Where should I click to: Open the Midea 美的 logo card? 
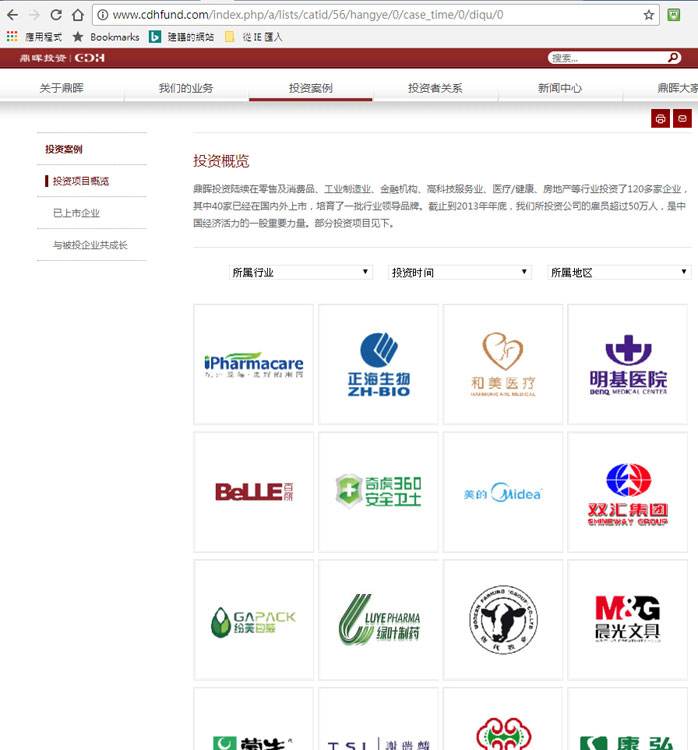pos(503,492)
